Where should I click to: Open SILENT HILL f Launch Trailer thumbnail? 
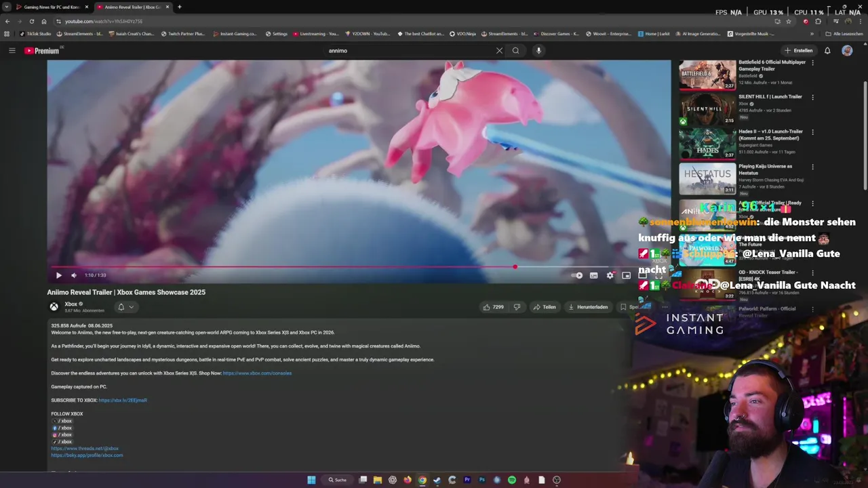click(707, 109)
